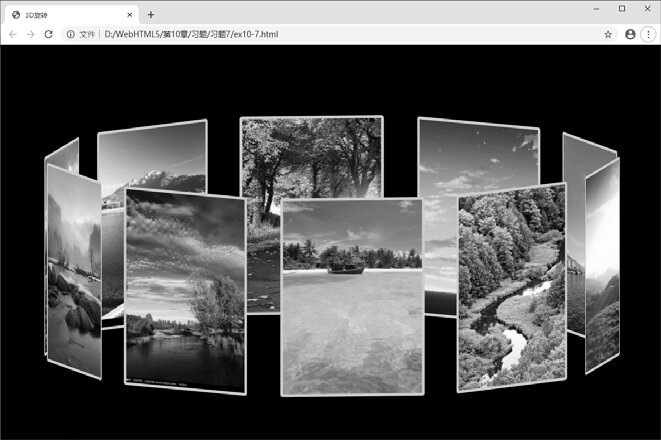Reload the current page

pyautogui.click(x=48, y=34)
